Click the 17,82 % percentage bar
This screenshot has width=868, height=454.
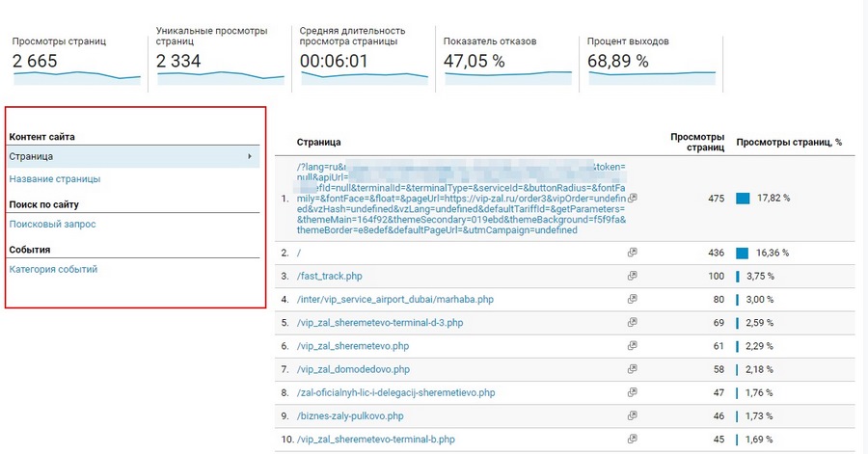coord(743,198)
